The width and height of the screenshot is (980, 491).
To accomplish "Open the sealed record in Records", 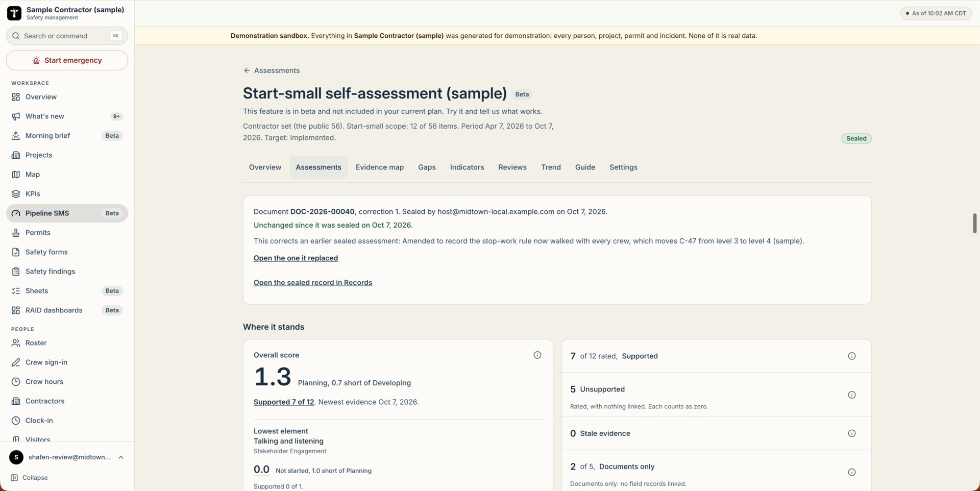I will (313, 283).
